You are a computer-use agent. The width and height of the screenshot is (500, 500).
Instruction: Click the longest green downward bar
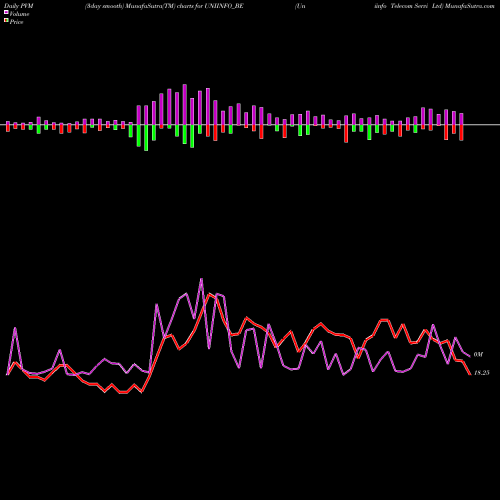pyautogui.click(x=146, y=138)
